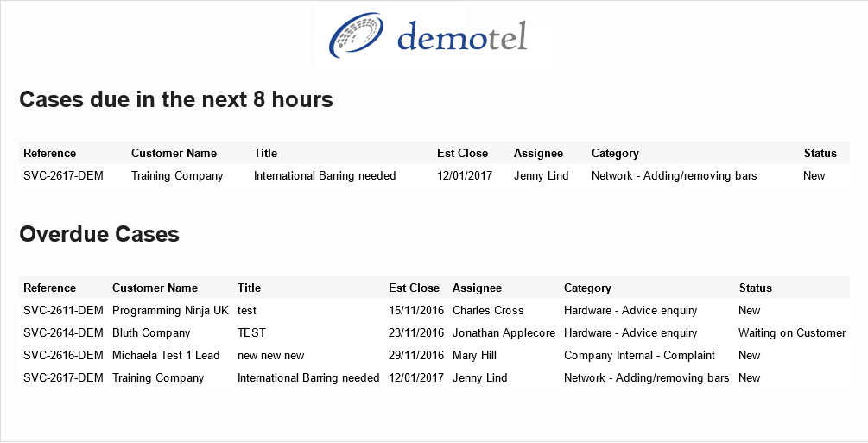868x443 pixels.
Task: Select assignee Charles Cross
Action: click(488, 310)
